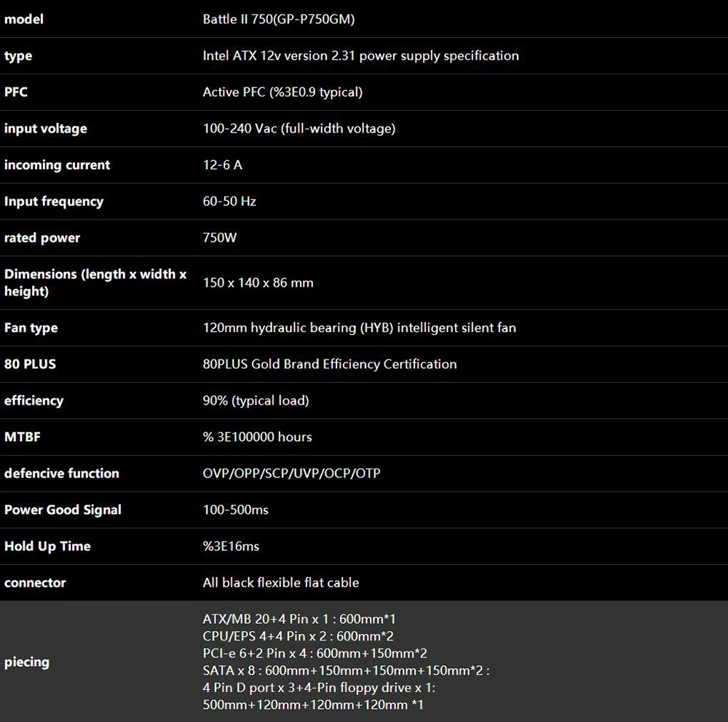Screen dimensions: 728x722
Task: Click the 'rated power' label
Action: [42, 238]
